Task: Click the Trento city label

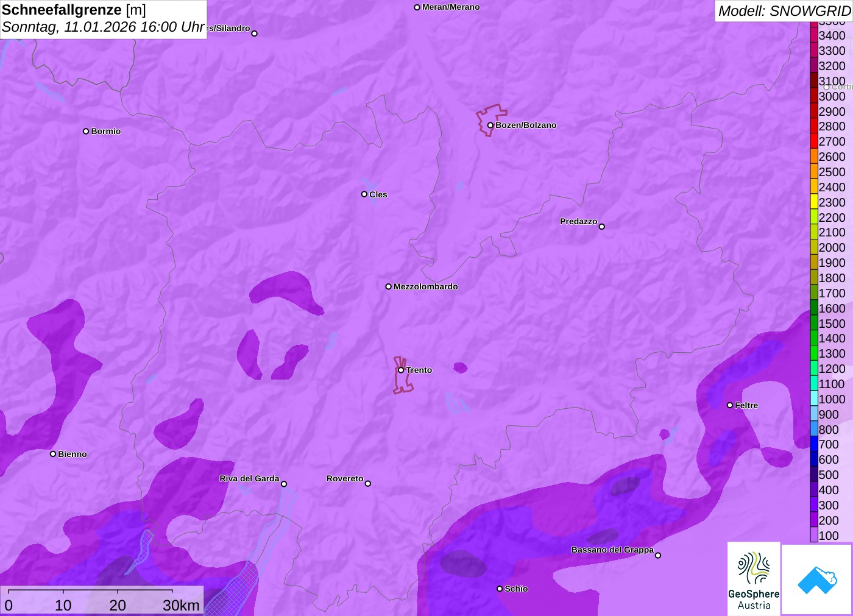Action: click(419, 370)
